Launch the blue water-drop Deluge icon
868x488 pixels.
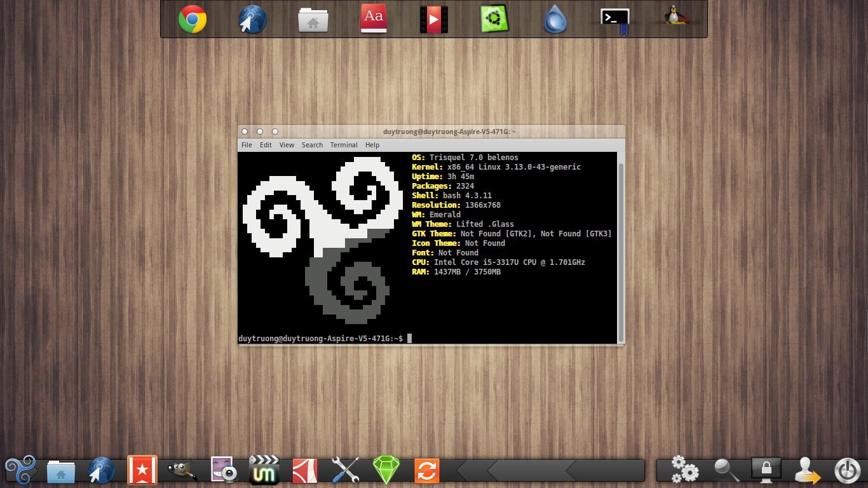pyautogui.click(x=555, y=19)
